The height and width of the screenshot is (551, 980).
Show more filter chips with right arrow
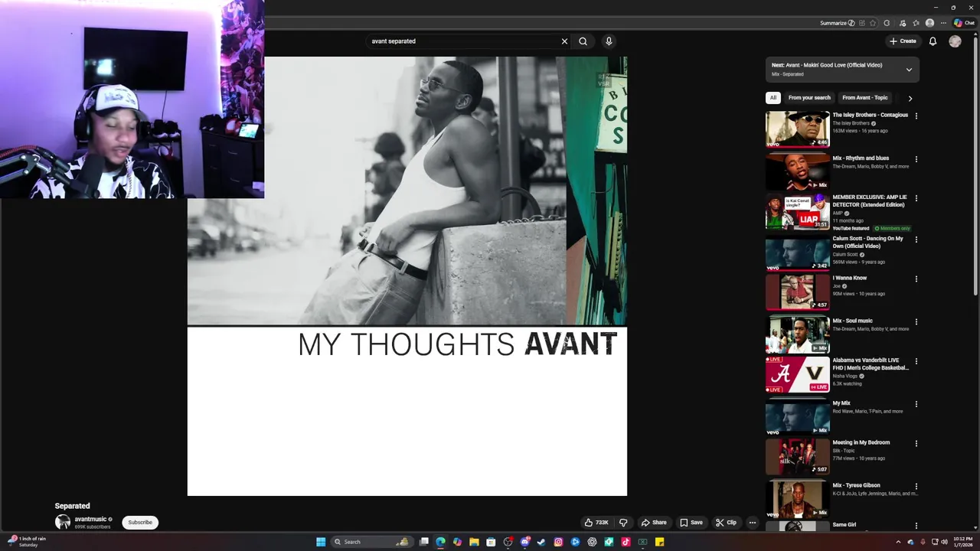tap(910, 98)
